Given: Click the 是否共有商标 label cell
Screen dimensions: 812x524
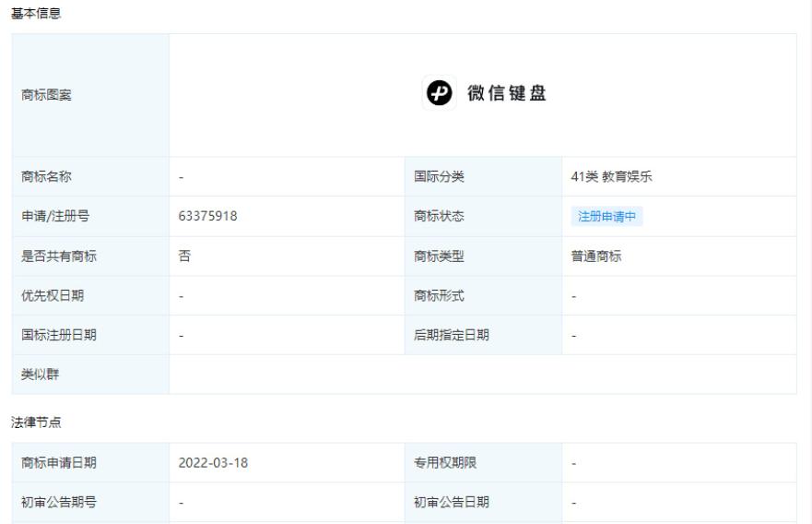Looking at the screenshot, I should tap(90, 256).
